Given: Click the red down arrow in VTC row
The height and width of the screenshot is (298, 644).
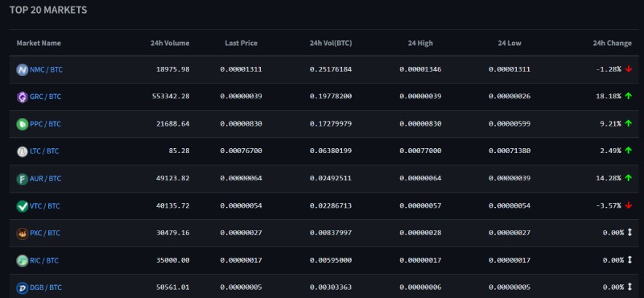Looking at the screenshot, I should pyautogui.click(x=628, y=205).
